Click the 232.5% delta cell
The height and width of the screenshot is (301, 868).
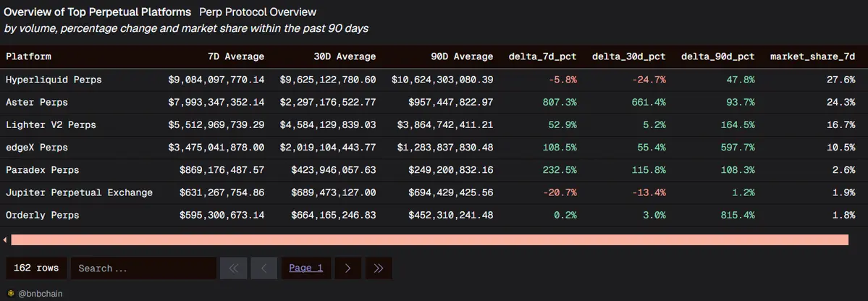(560, 170)
